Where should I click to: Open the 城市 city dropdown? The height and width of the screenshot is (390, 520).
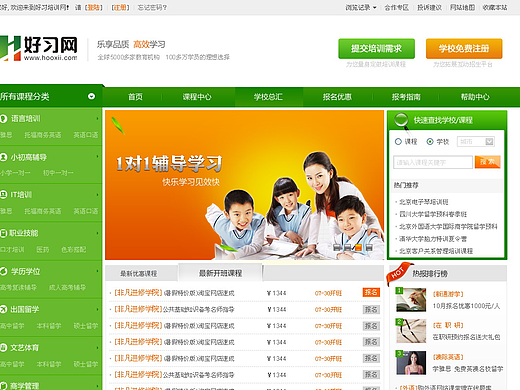(x=476, y=142)
